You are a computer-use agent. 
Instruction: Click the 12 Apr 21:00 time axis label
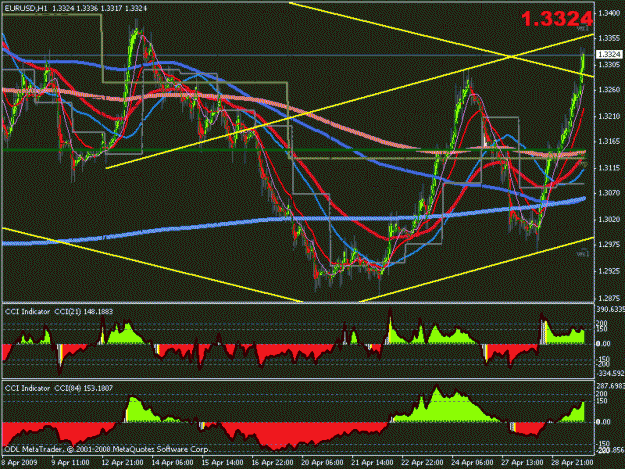(122, 463)
